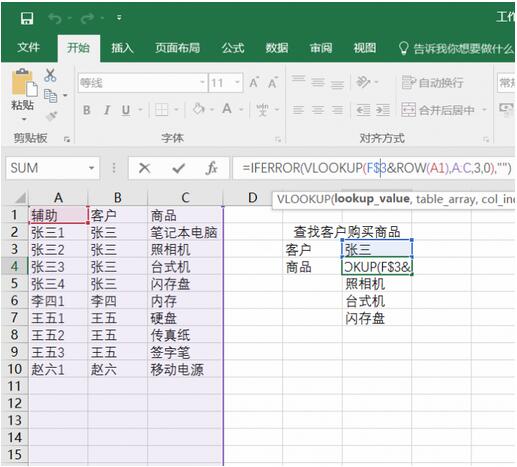
Task: Switch to the 公式 ribbon tab
Action: (x=233, y=48)
